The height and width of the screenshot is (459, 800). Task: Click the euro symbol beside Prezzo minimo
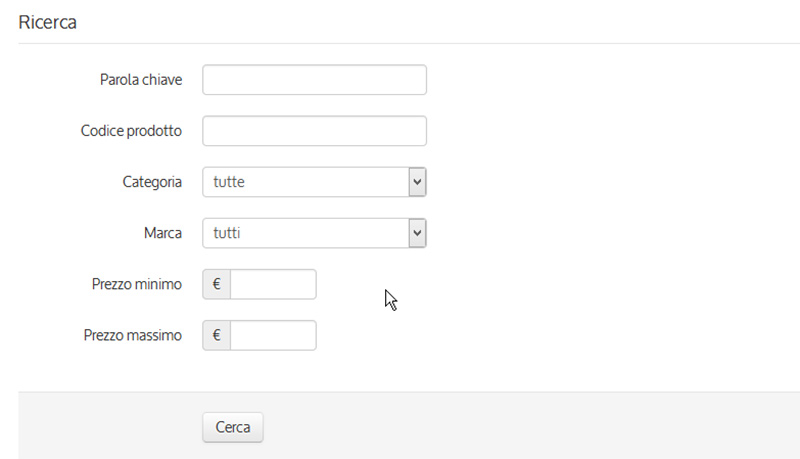216,284
